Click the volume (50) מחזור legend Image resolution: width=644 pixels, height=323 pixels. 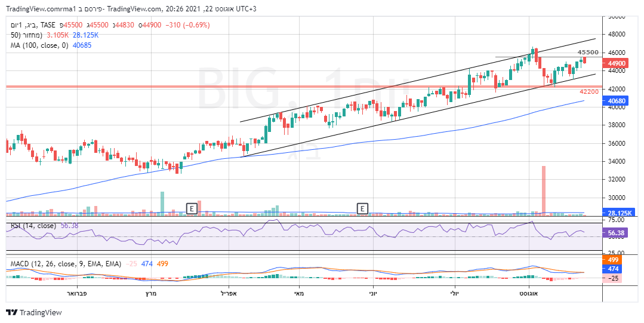point(26,35)
